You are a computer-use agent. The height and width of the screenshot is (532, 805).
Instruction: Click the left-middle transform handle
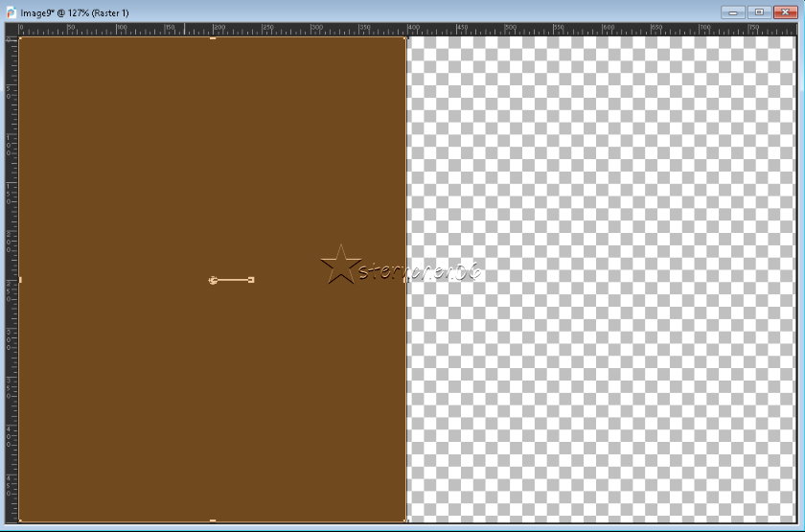pos(20,280)
